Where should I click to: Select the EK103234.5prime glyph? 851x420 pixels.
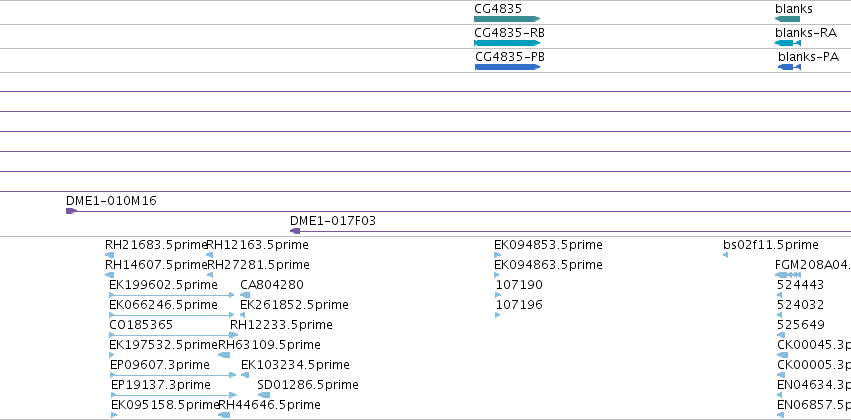(245, 375)
